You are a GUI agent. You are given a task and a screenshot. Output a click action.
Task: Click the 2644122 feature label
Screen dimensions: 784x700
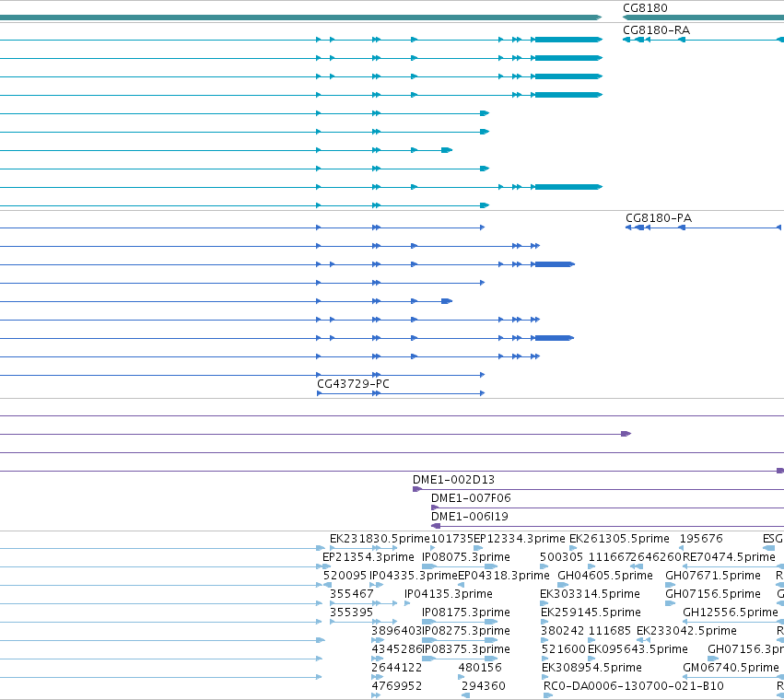pos(396,668)
